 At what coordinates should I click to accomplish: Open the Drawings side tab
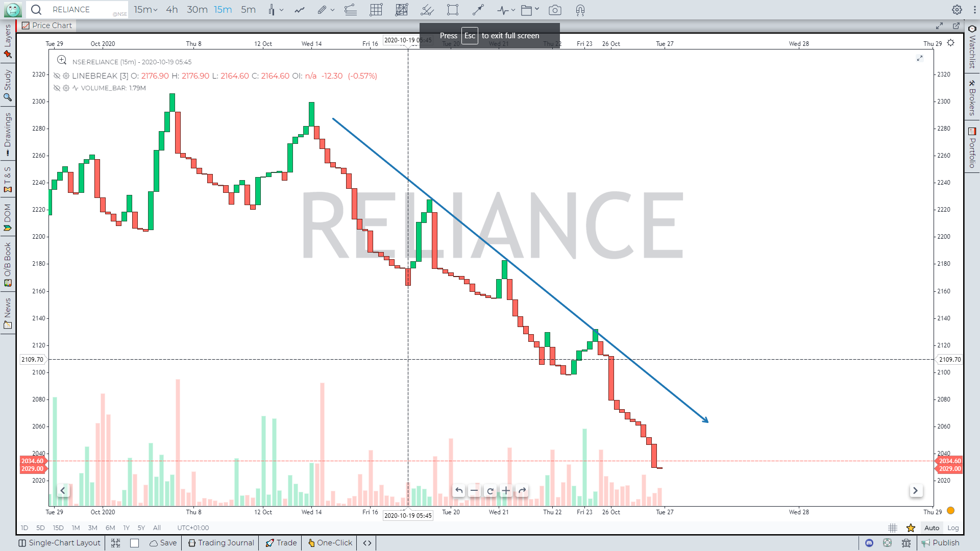pyautogui.click(x=8, y=134)
